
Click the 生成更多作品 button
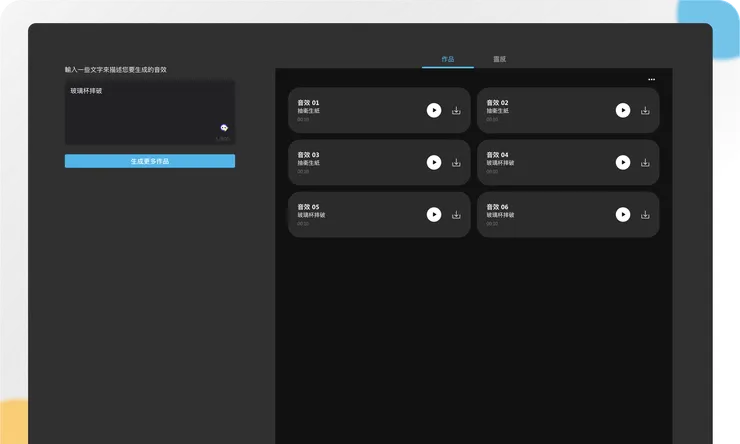click(150, 161)
